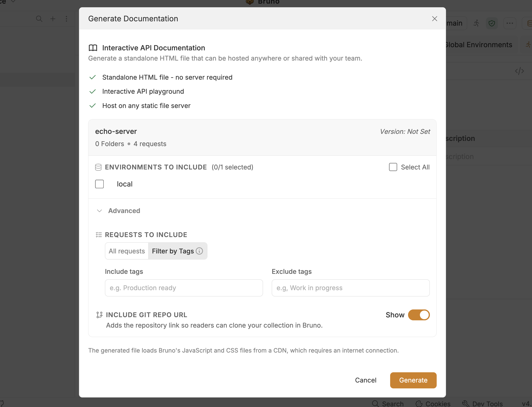The image size is (532, 407).
Task: Close the Generate Documentation dialog
Action: [434, 19]
